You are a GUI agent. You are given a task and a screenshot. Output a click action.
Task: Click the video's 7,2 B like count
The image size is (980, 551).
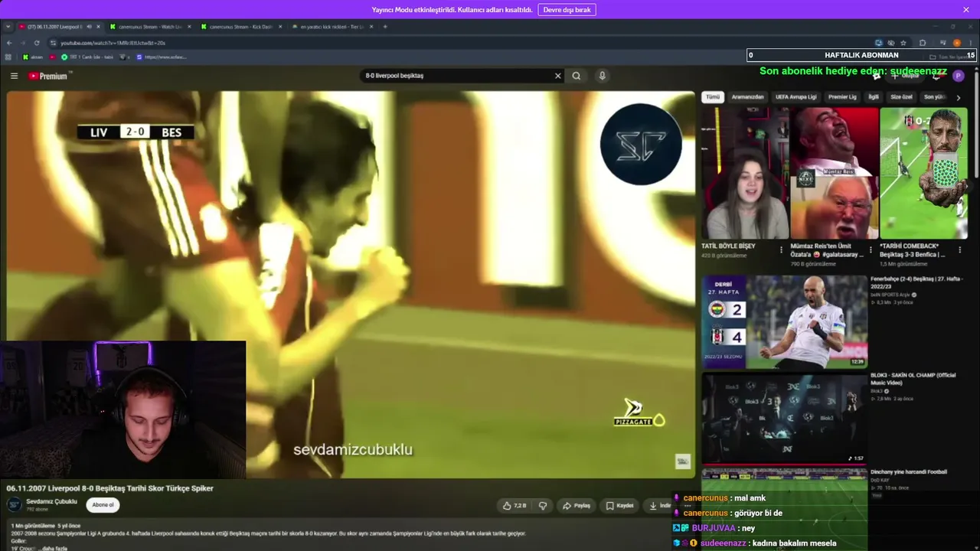tap(520, 506)
